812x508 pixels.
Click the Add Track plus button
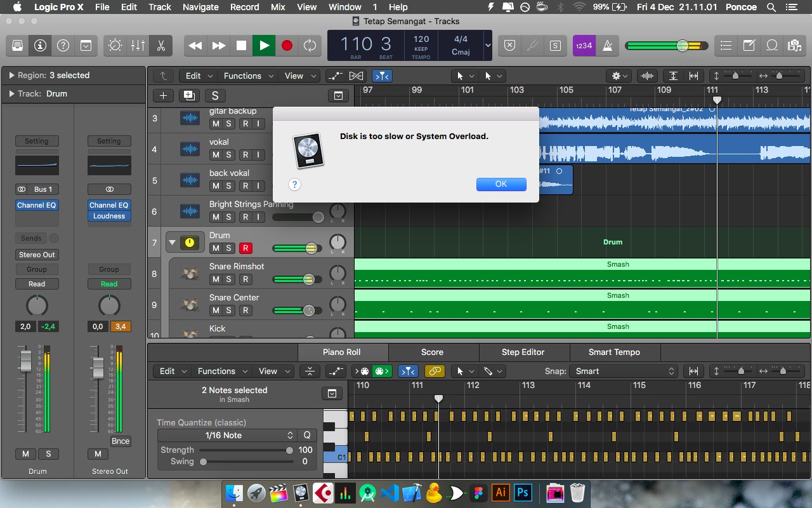click(x=164, y=95)
